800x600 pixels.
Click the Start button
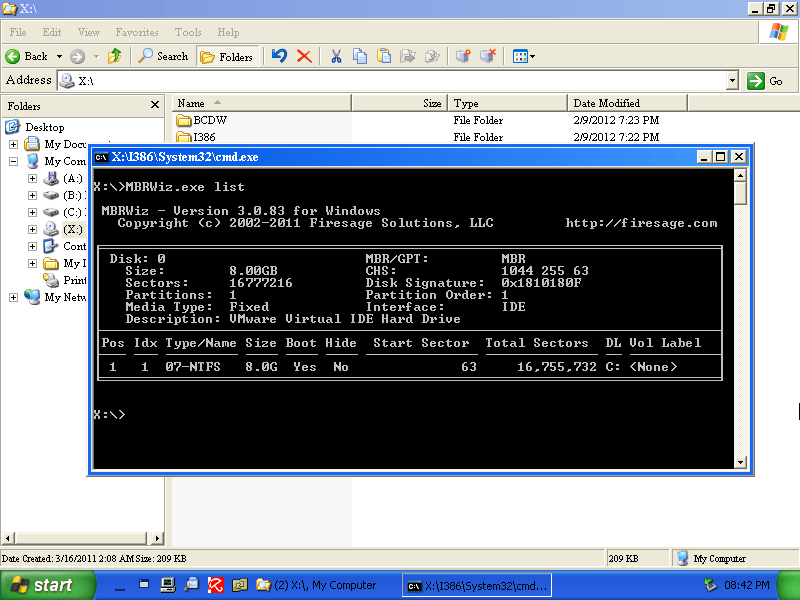[x=40, y=585]
